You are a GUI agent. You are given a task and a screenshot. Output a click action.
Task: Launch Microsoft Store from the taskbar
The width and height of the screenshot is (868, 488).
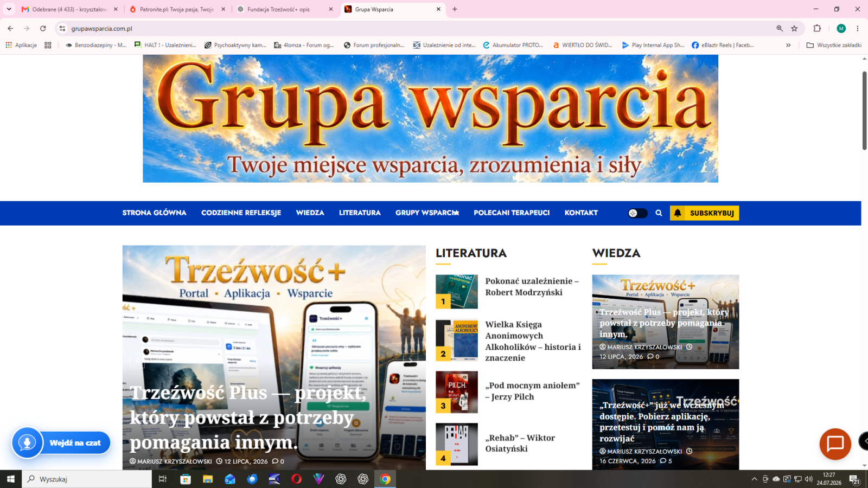point(186,479)
